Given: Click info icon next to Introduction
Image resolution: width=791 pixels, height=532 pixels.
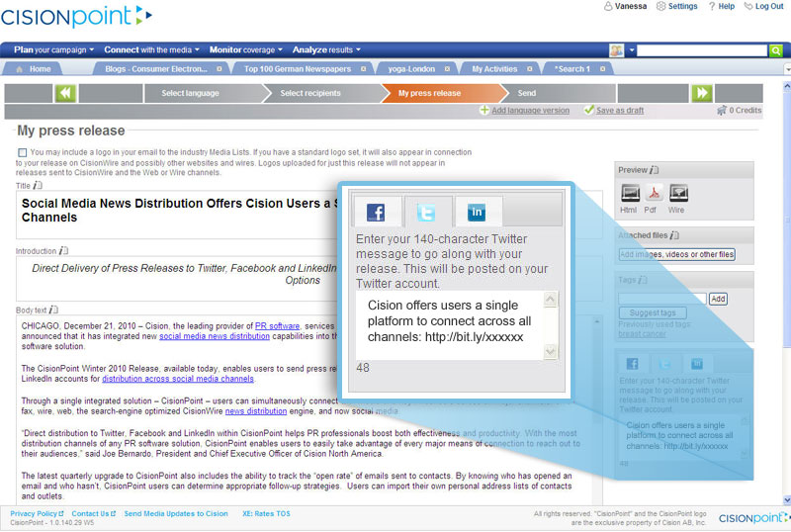Looking at the screenshot, I should (x=63, y=251).
